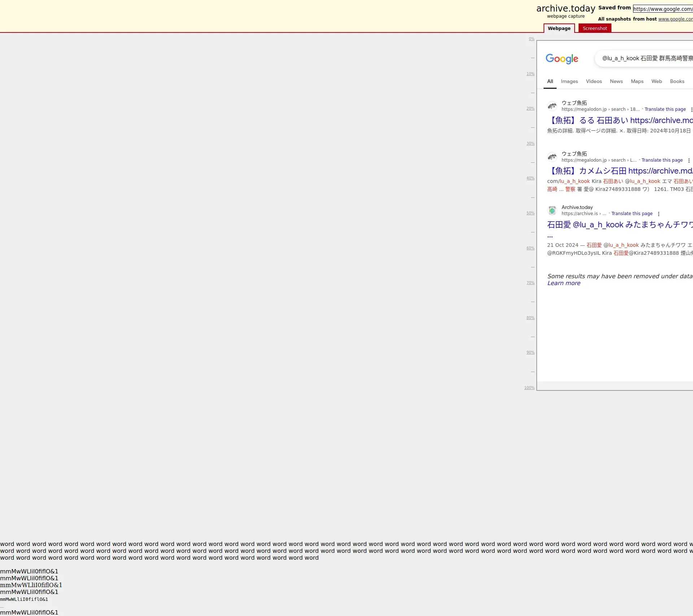Select the Webpage tab
Viewport: 693px width, 616px height.
point(559,29)
